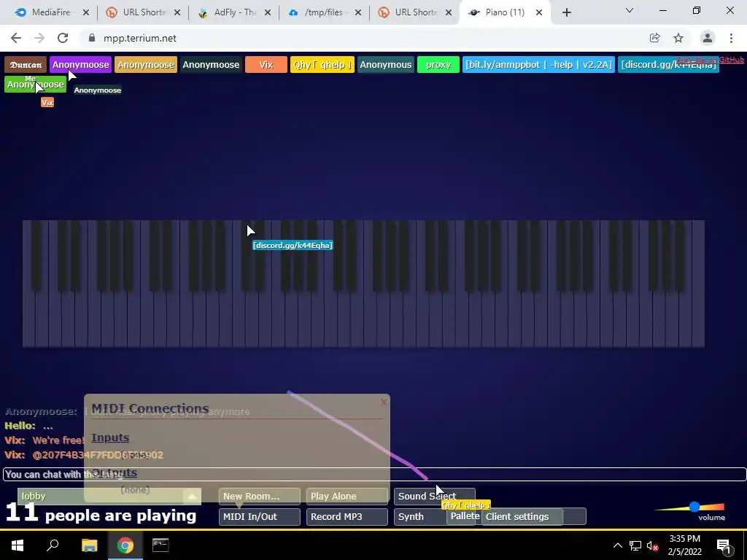Adjust the volume slider knob
The height and width of the screenshot is (560, 747).
click(x=694, y=507)
